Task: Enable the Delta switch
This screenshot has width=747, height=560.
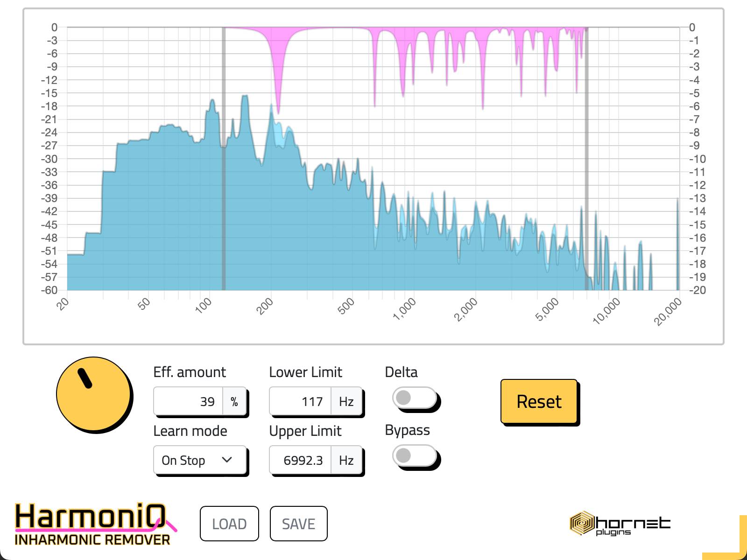Action: click(414, 398)
